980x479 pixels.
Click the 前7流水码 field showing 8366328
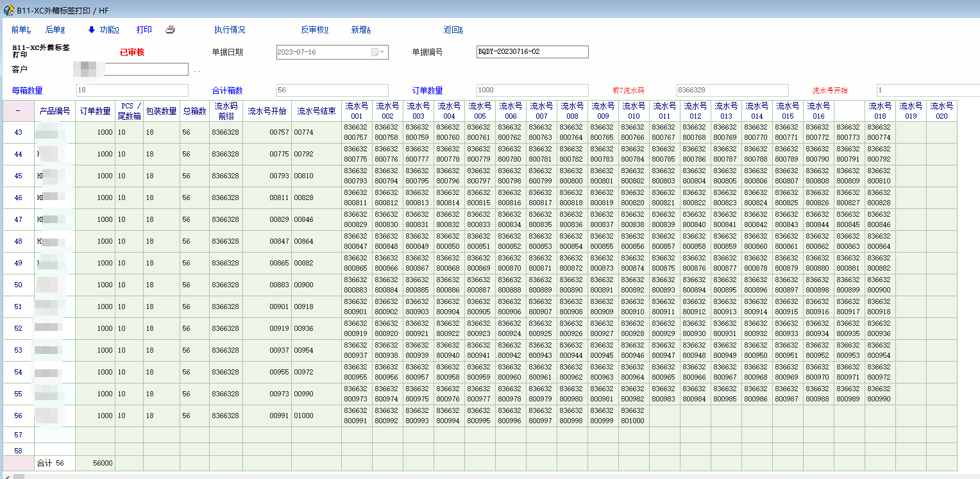(x=732, y=90)
